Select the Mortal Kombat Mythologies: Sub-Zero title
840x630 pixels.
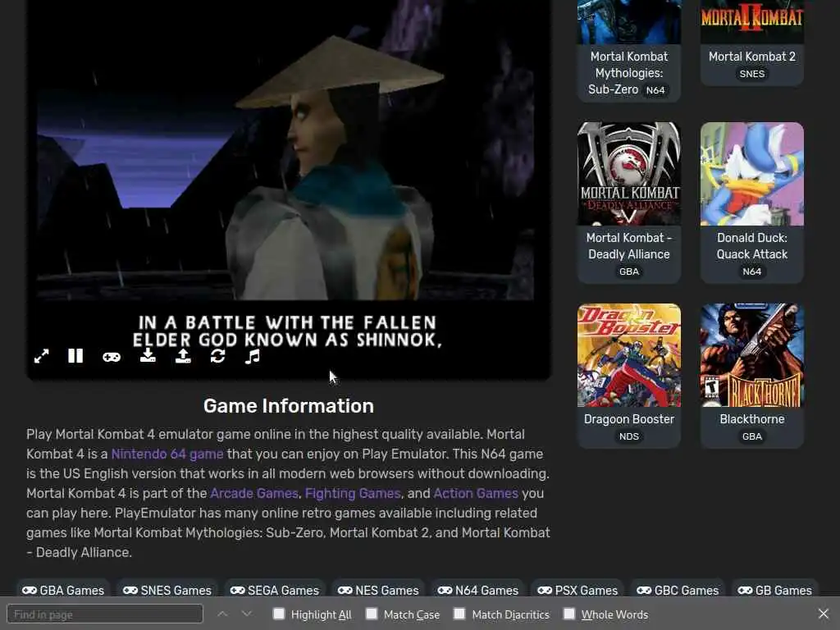629,73
